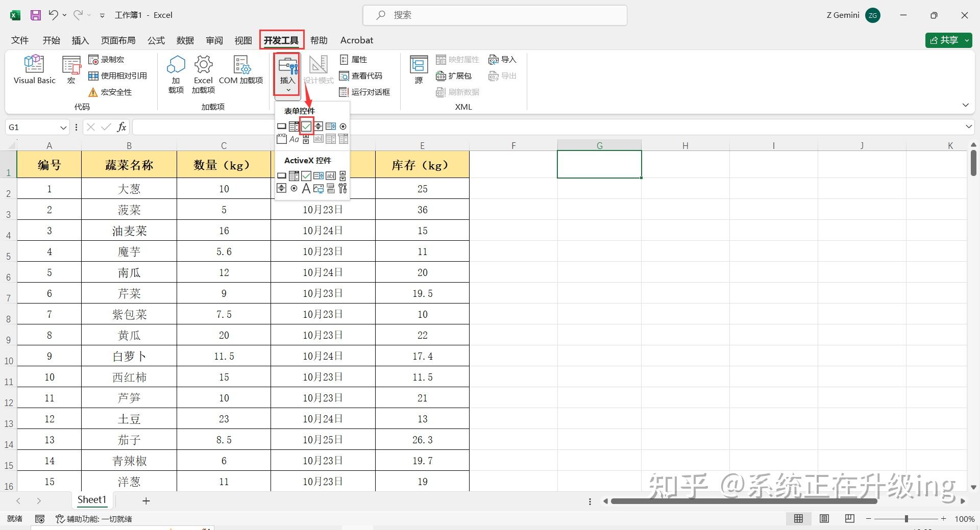
Task: Select the ActiveX text box icon
Action: tap(331, 175)
